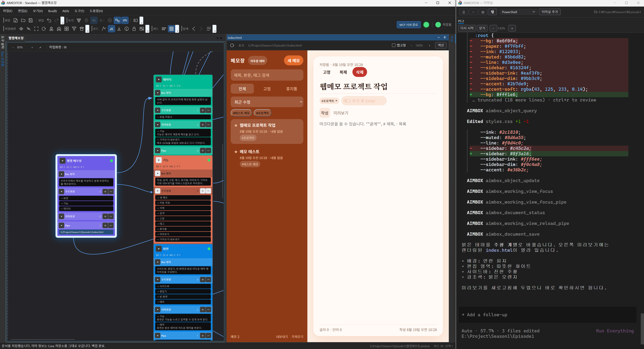Viewport: 644px width, 349px height.
Task: Toggle the link-glasses view button in 보기 toolbar
Action: point(125,20)
